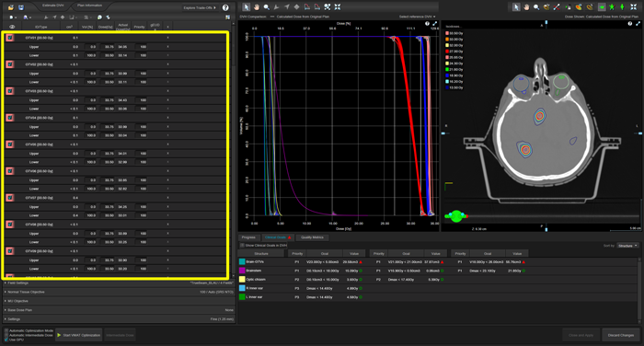Click the green vertical arrows icon
The height and width of the screenshot is (346, 644).
tap(622, 7)
